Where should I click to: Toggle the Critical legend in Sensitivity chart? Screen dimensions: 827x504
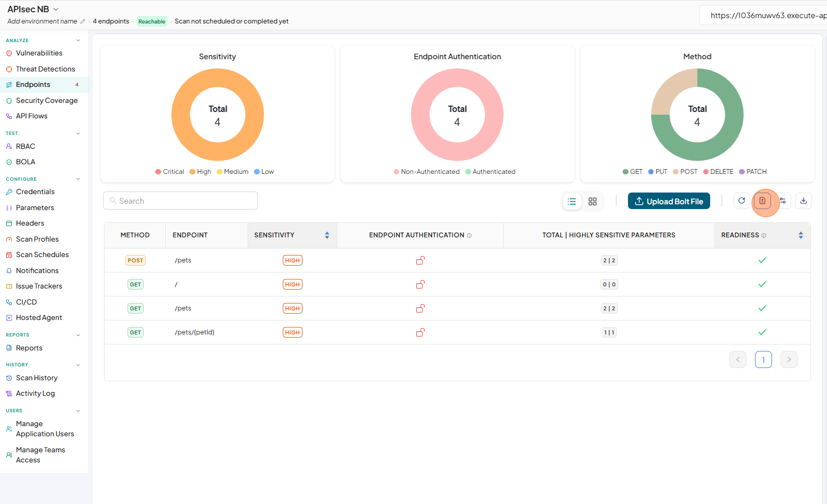(x=170, y=172)
